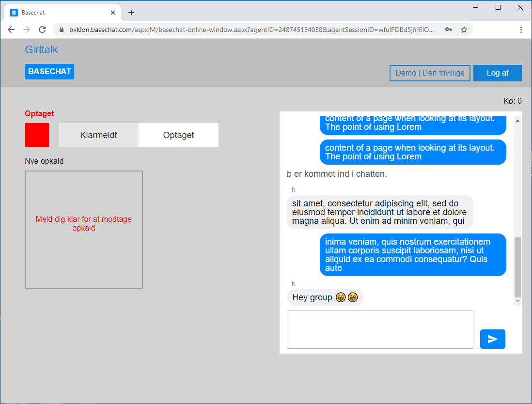
Task: Open a new browser tab
Action: pyautogui.click(x=131, y=13)
